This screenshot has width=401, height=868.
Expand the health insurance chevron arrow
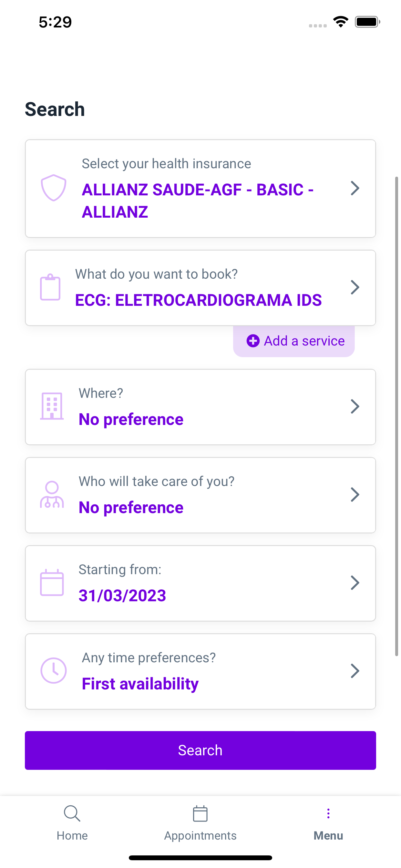coord(355,188)
